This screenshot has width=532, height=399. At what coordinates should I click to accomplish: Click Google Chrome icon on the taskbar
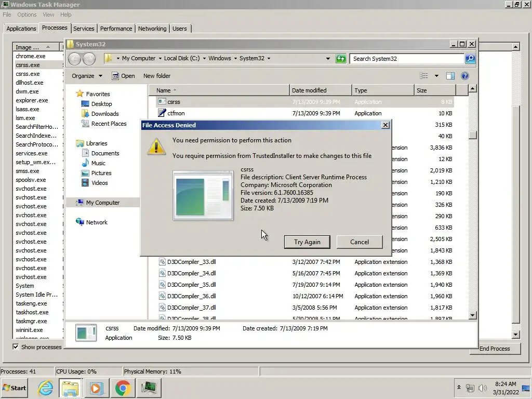click(123, 388)
